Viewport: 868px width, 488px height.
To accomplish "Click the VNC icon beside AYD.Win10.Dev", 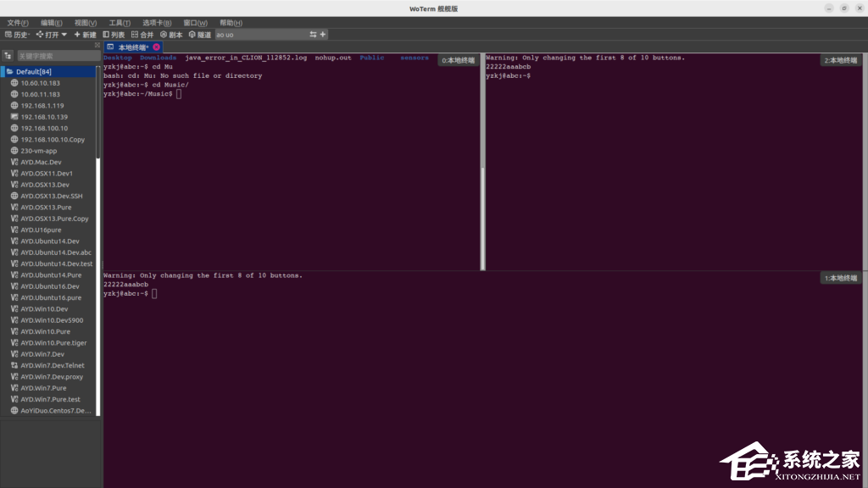I will tap(14, 308).
